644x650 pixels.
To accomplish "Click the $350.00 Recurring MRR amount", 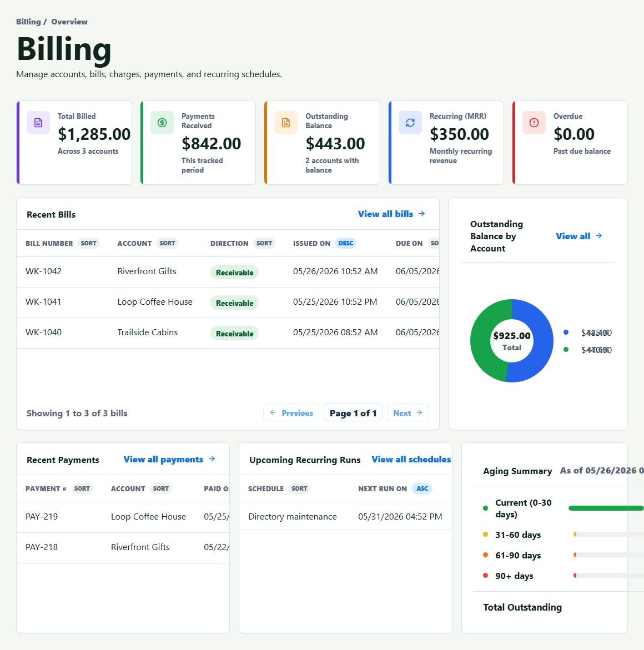I will 459,134.
